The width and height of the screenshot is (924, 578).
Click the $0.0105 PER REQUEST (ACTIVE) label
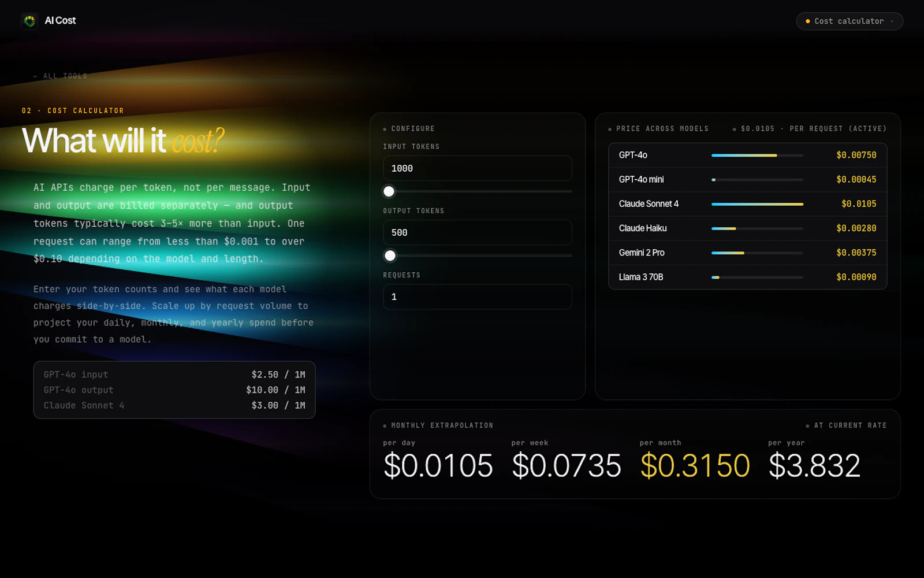click(x=813, y=129)
